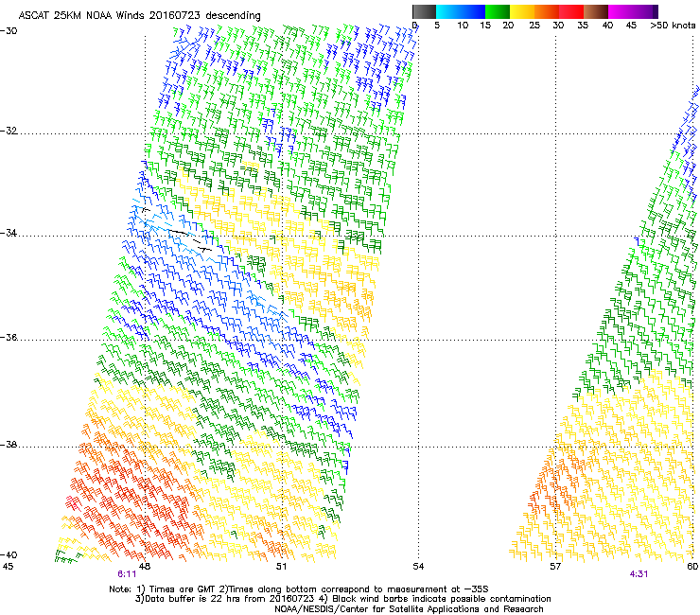Image resolution: width=700 pixels, height=615 pixels.
Task: Click the '45' knots label under the color bar
Action: 631,26
